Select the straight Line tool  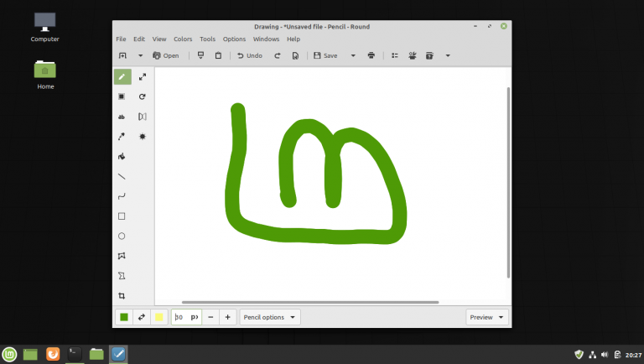[122, 176]
